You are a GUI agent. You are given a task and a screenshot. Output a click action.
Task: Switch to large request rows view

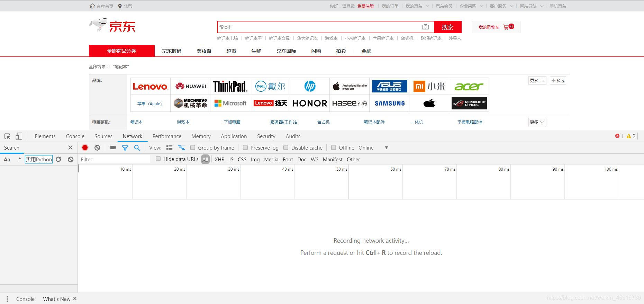pyautogui.click(x=169, y=147)
